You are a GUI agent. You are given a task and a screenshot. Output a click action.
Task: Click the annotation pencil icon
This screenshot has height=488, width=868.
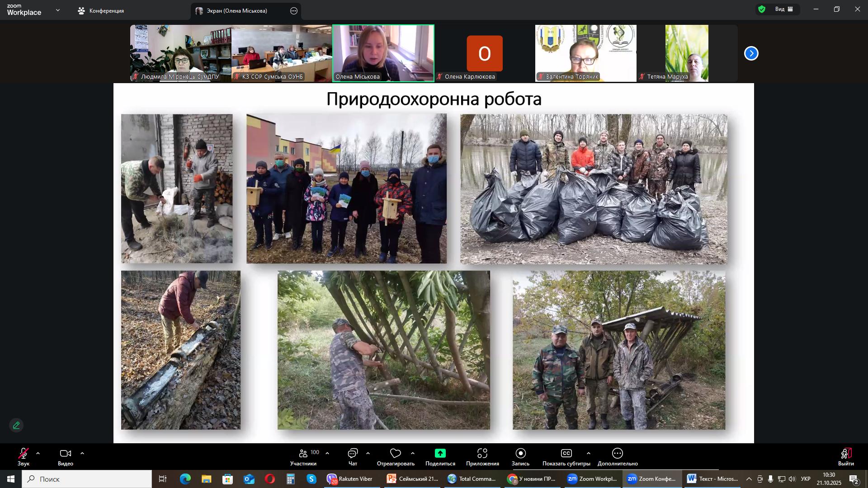click(16, 426)
